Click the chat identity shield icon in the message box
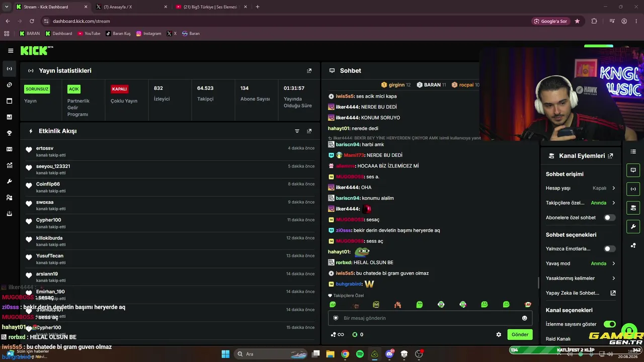This screenshot has height=362, width=644. pyautogui.click(x=336, y=318)
